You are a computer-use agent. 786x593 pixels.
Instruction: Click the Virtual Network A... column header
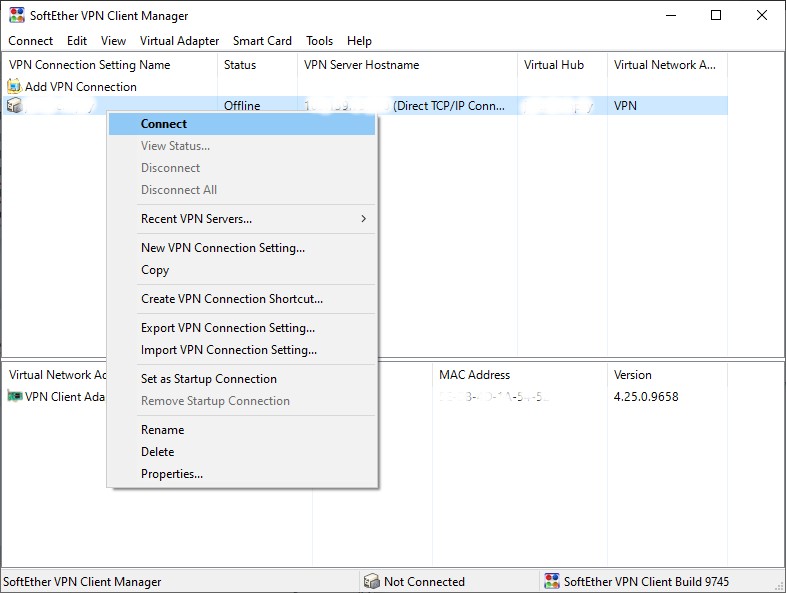668,65
